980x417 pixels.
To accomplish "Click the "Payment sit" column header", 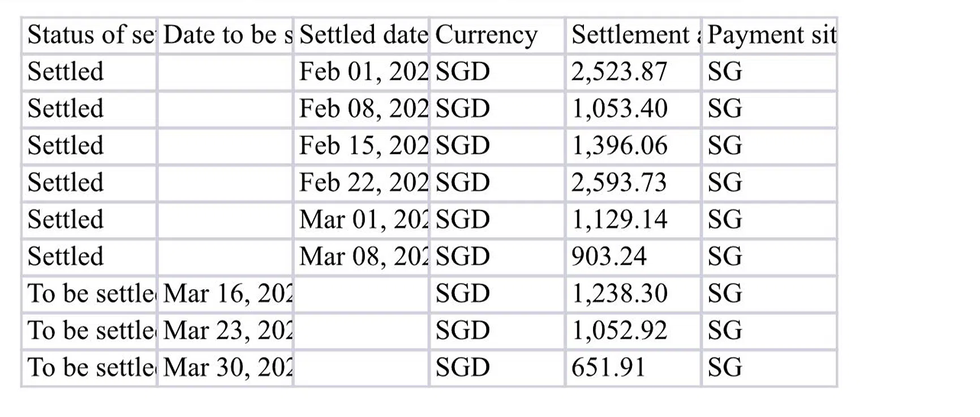I will (770, 35).
